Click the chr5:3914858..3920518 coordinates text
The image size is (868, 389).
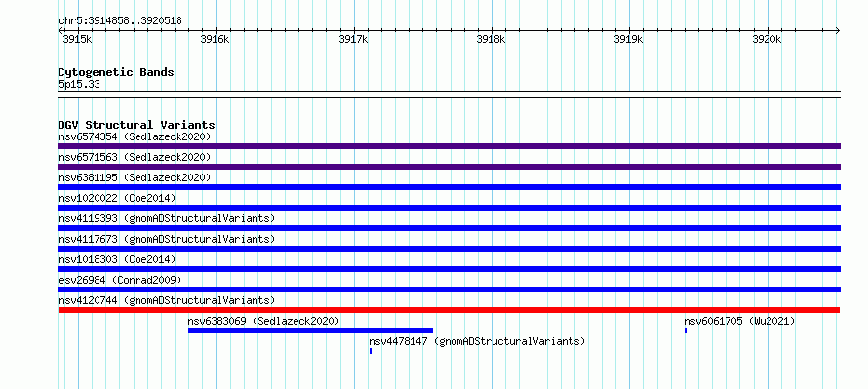[120, 20]
